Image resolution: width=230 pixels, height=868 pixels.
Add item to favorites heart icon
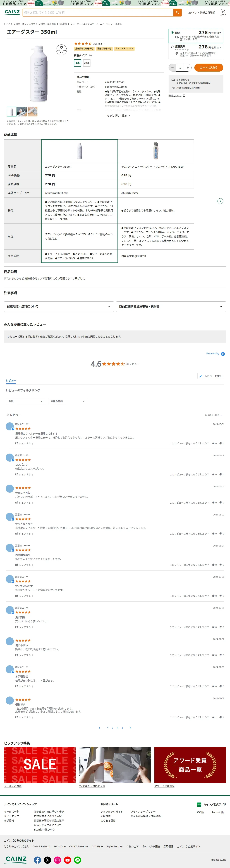61,50
